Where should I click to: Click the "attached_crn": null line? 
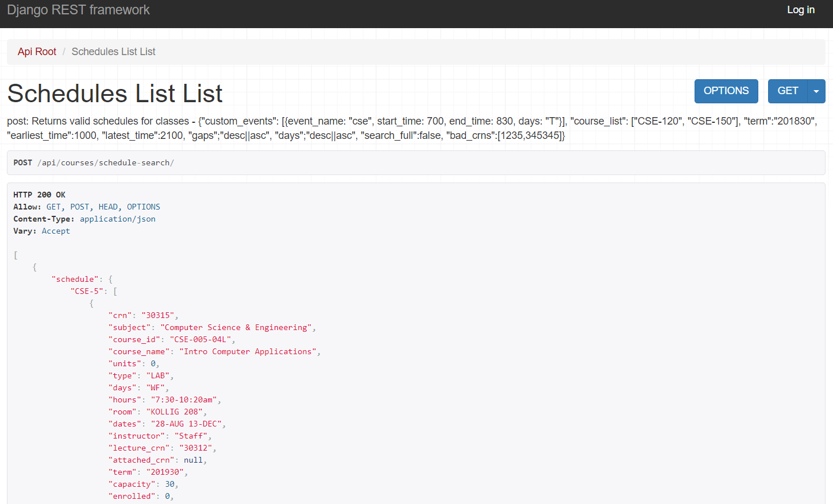pos(157,460)
